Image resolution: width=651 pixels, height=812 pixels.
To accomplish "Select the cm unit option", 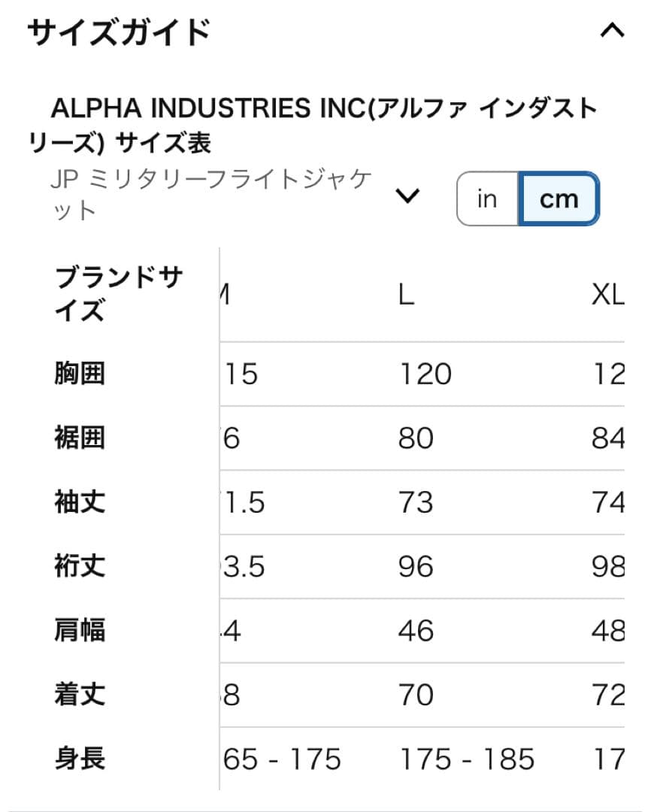I will click(558, 198).
